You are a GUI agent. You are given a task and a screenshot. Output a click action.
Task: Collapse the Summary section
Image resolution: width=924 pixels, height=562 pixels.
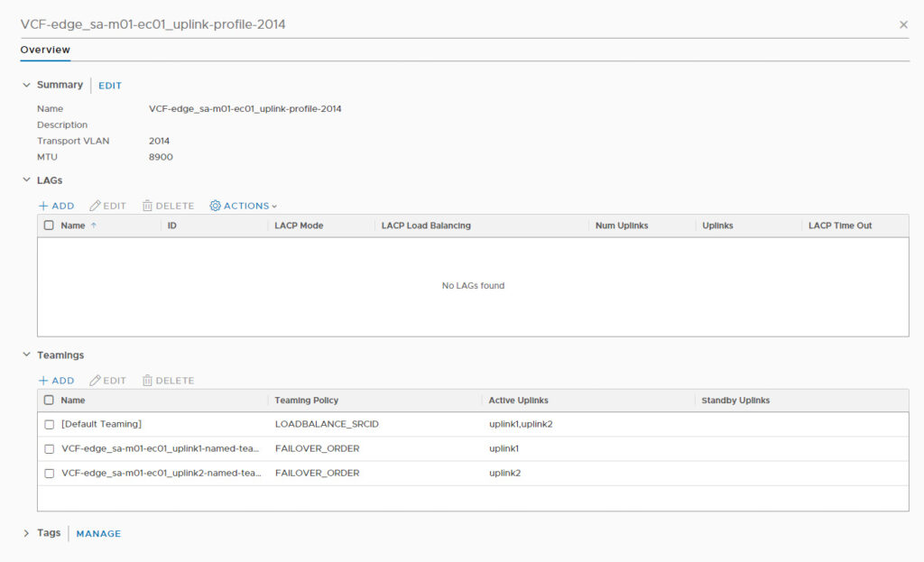pyautogui.click(x=26, y=85)
